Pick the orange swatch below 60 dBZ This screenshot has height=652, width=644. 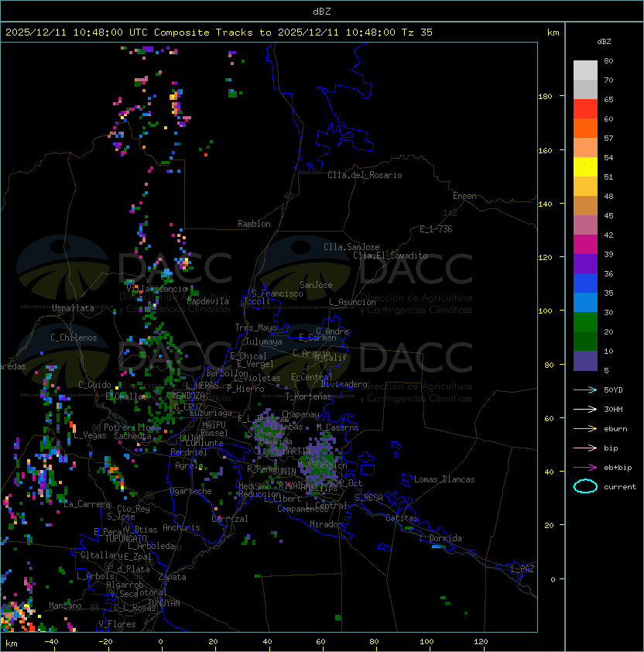(585, 128)
